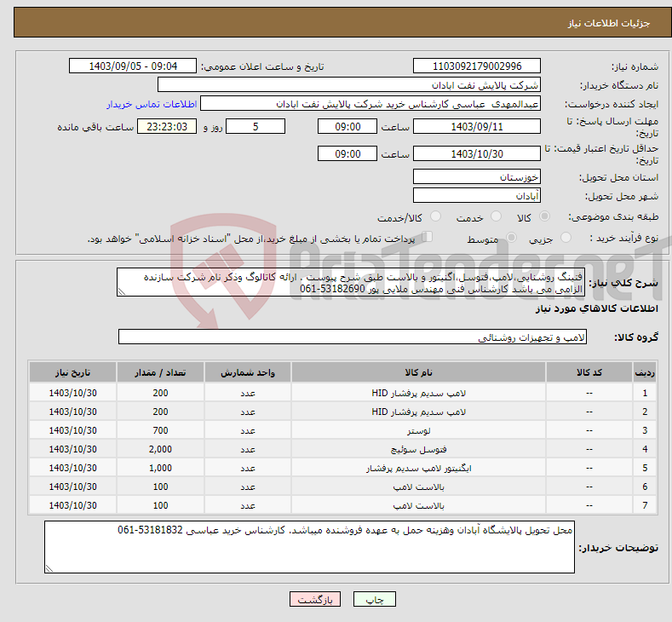Select the فتوسل سوئیچ item name
The height and width of the screenshot is (622, 672).
click(418, 450)
